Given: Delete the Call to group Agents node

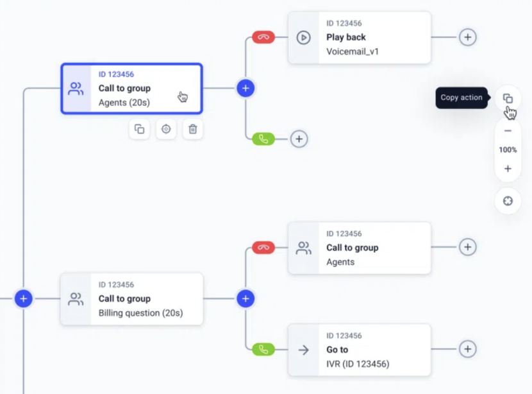Looking at the screenshot, I should click(x=193, y=129).
